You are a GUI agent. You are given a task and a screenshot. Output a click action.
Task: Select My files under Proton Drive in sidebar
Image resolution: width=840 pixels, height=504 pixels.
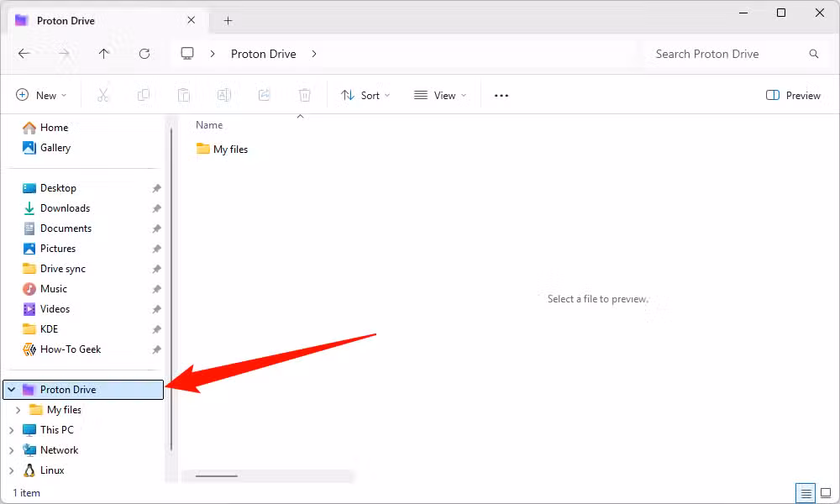pos(64,410)
